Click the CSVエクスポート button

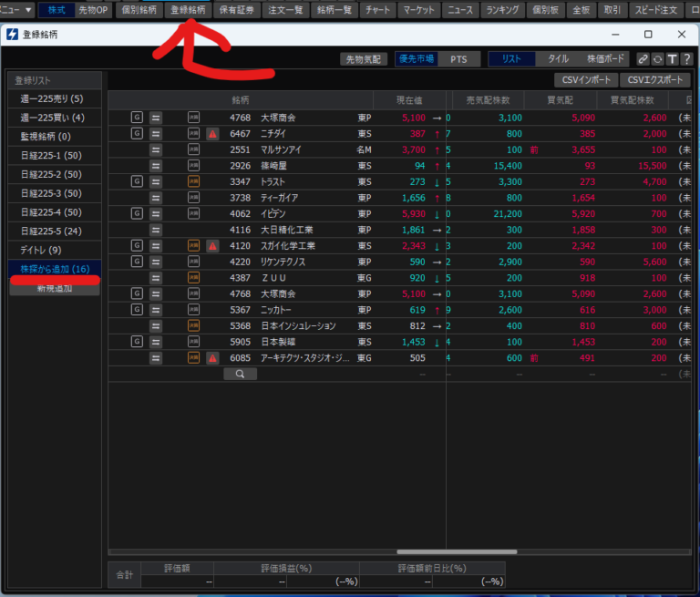click(654, 79)
